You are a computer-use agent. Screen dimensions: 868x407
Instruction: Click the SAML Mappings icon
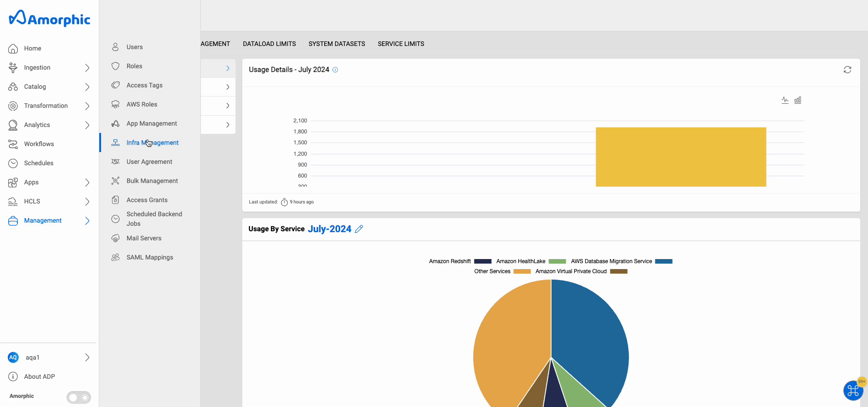pyautogui.click(x=116, y=257)
